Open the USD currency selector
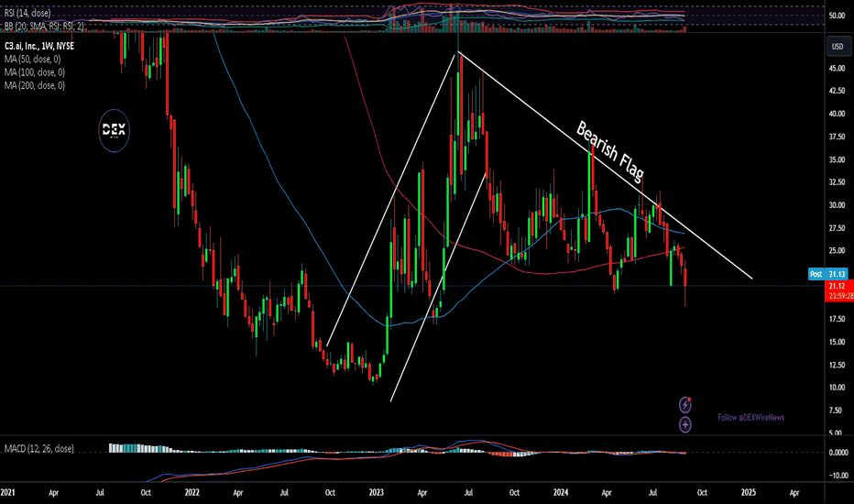854x504 pixels. pyautogui.click(x=838, y=47)
